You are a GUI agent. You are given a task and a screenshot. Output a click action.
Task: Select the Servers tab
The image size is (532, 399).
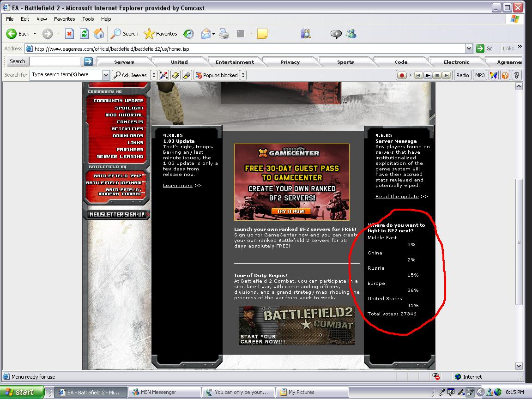[124, 62]
